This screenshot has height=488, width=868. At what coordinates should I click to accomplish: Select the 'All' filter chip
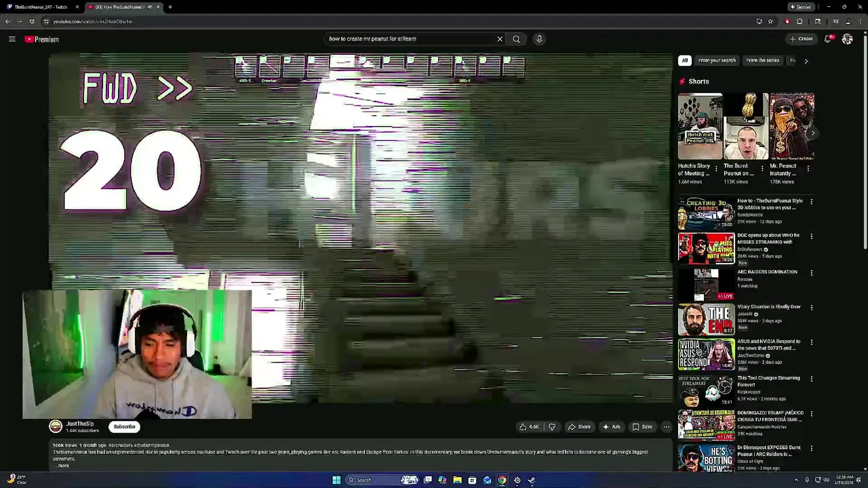pos(684,60)
